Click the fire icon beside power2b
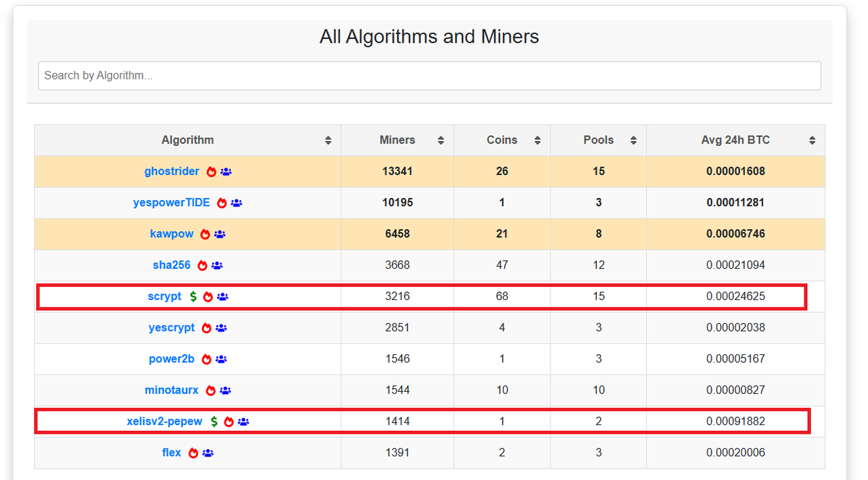868x480 pixels. 206,359
